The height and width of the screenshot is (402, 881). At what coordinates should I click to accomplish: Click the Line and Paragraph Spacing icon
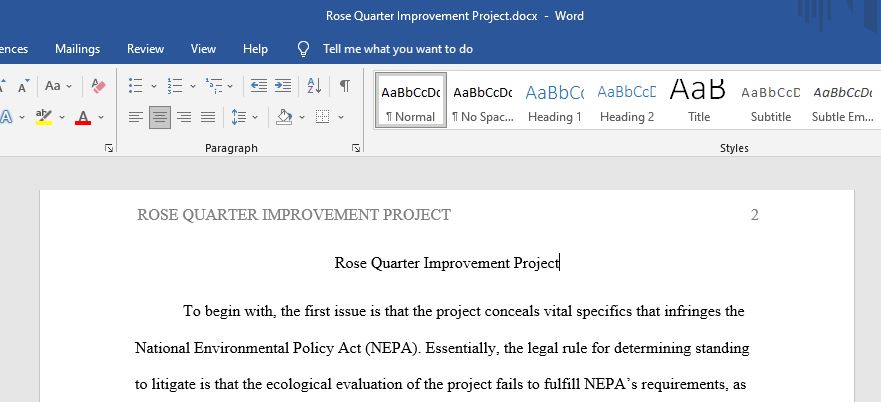tap(239, 117)
